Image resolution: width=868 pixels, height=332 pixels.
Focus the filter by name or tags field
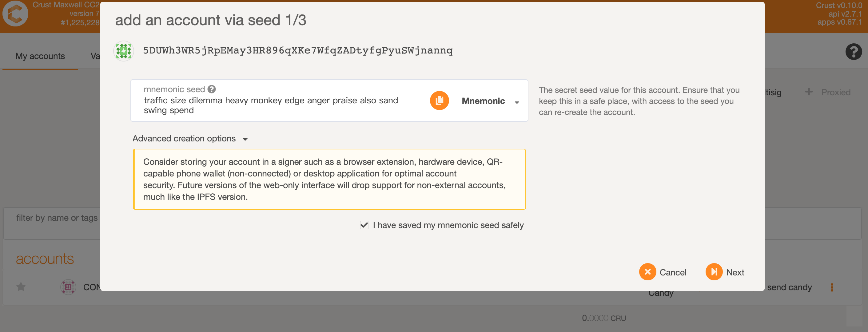(52, 223)
